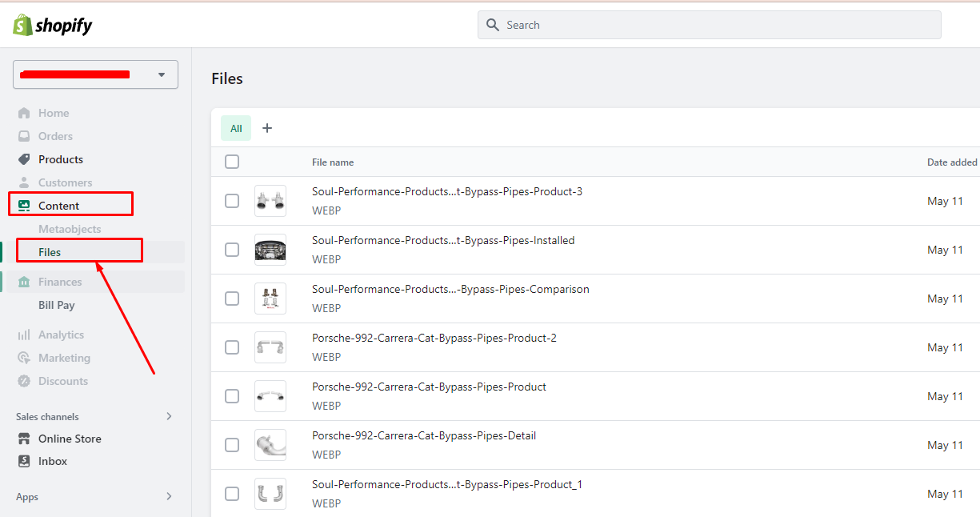Tick the select-all files checkbox
This screenshot has height=517, width=980.
click(232, 162)
